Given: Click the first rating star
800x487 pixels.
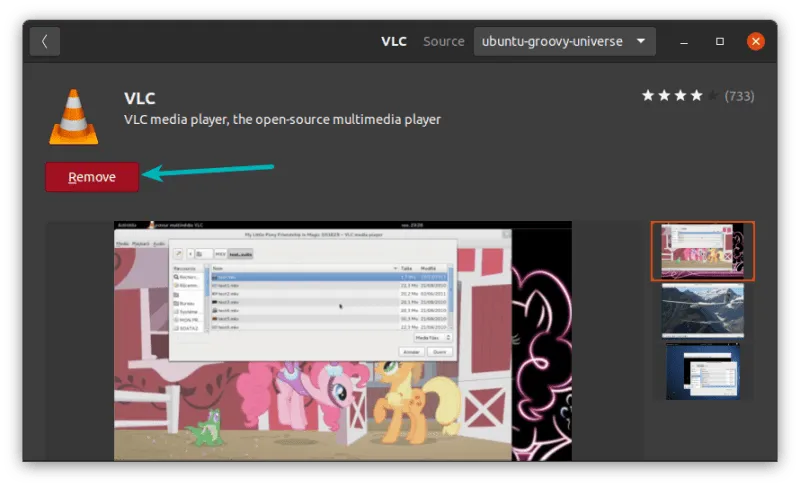Looking at the screenshot, I should click(648, 96).
